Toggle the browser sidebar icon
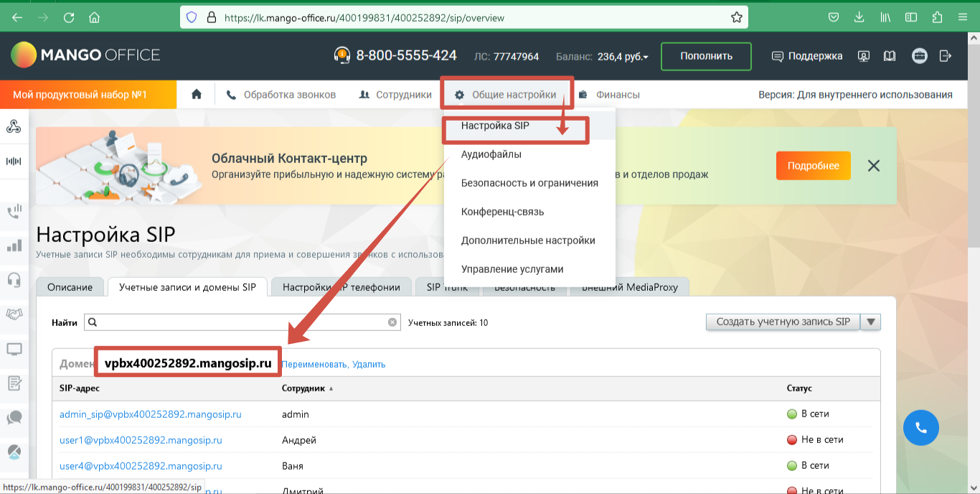Screen dimensions: 980x494 click(x=911, y=17)
